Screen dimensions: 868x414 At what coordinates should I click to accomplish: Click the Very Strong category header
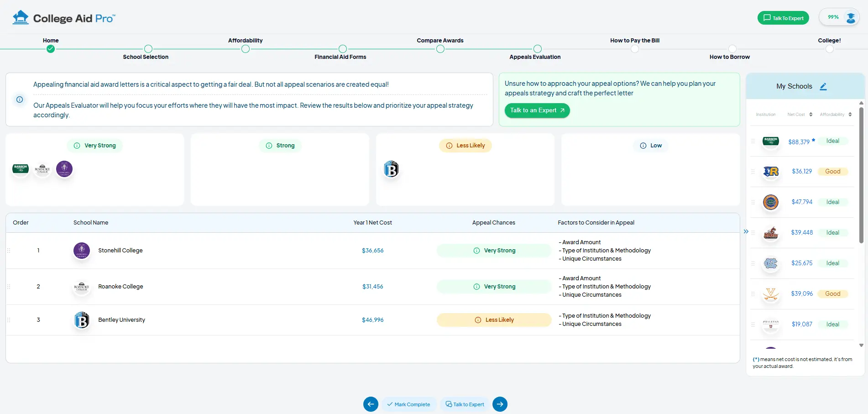pyautogui.click(x=95, y=146)
